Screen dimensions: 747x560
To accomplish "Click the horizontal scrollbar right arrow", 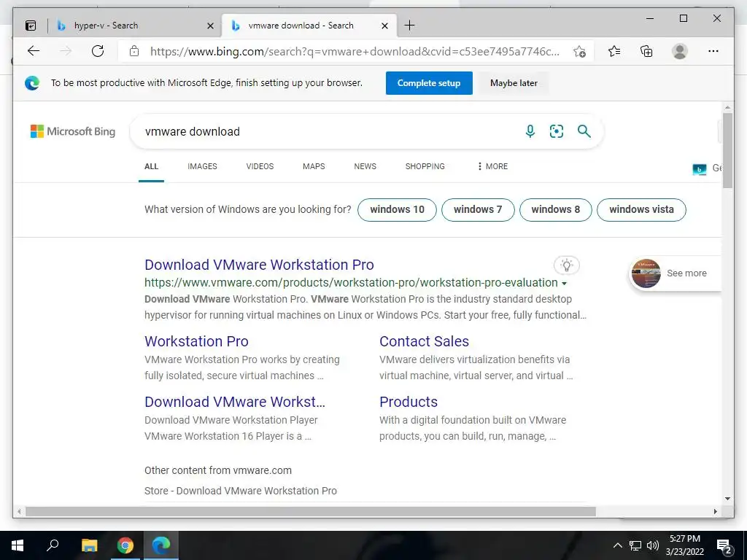I will tap(715, 511).
